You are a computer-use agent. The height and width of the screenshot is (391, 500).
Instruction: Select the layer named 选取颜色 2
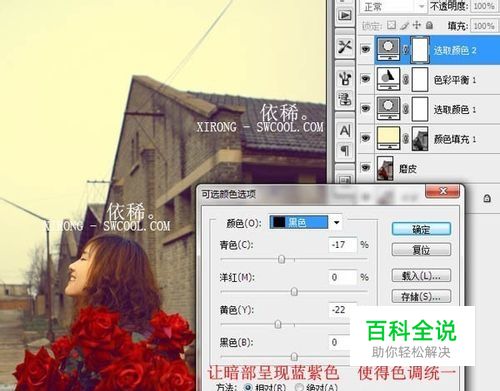click(455, 50)
